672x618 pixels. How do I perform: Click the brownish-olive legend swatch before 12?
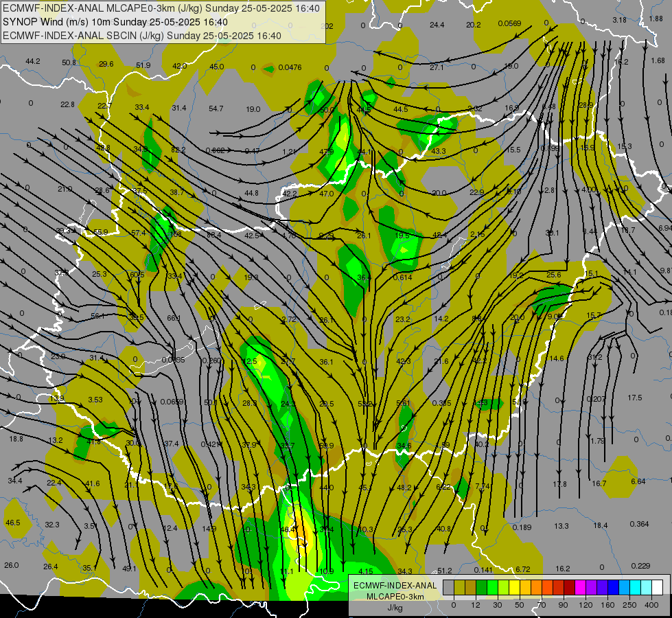pyautogui.click(x=471, y=587)
